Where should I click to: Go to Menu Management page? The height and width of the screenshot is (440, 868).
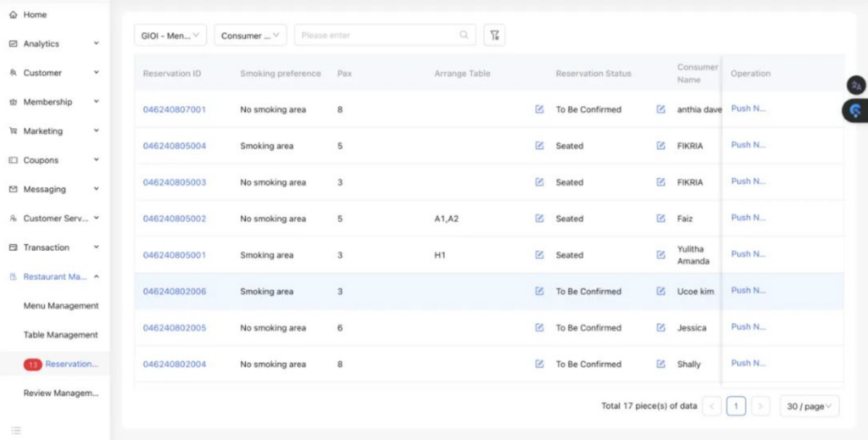click(x=60, y=306)
